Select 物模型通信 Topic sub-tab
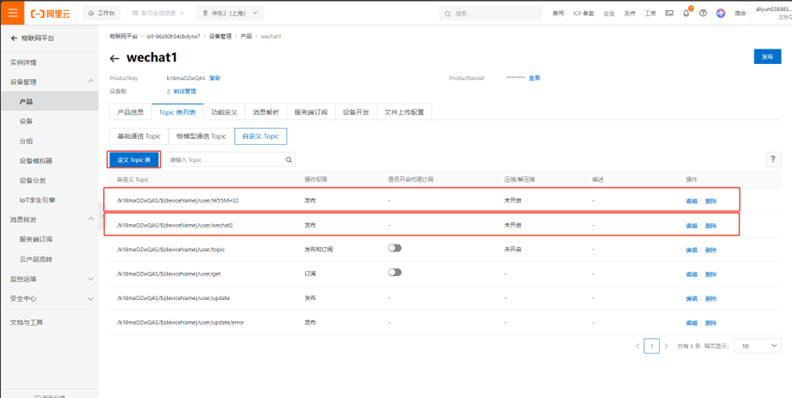 pos(201,136)
